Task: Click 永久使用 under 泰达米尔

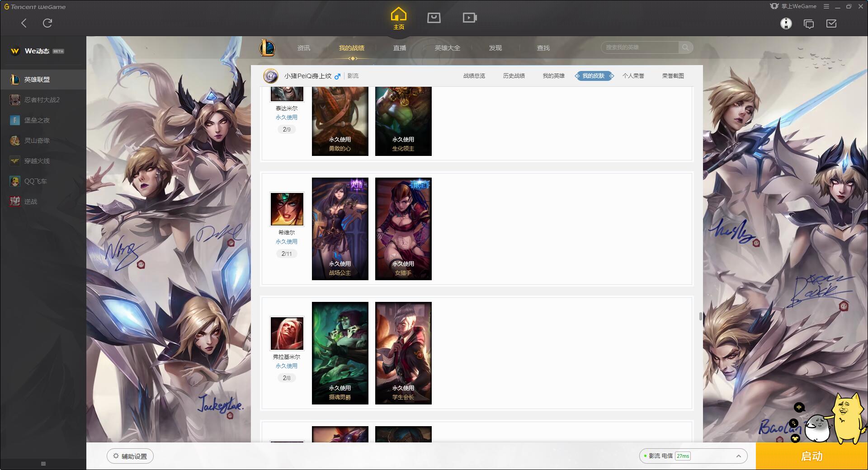Action: 287,117
